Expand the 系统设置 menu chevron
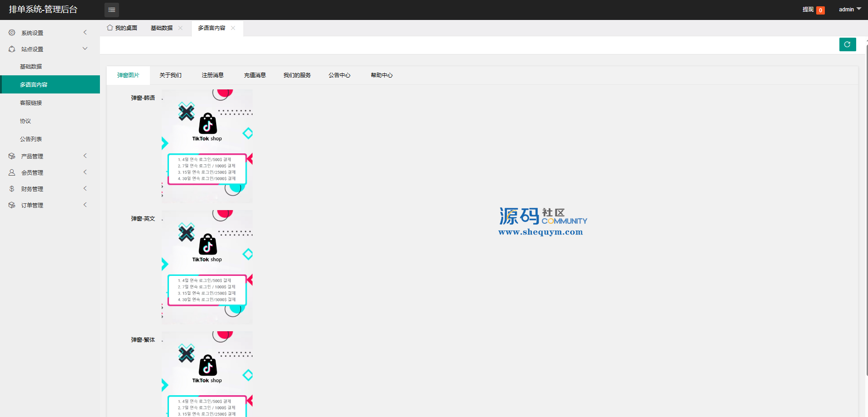868x417 pixels. coord(85,33)
